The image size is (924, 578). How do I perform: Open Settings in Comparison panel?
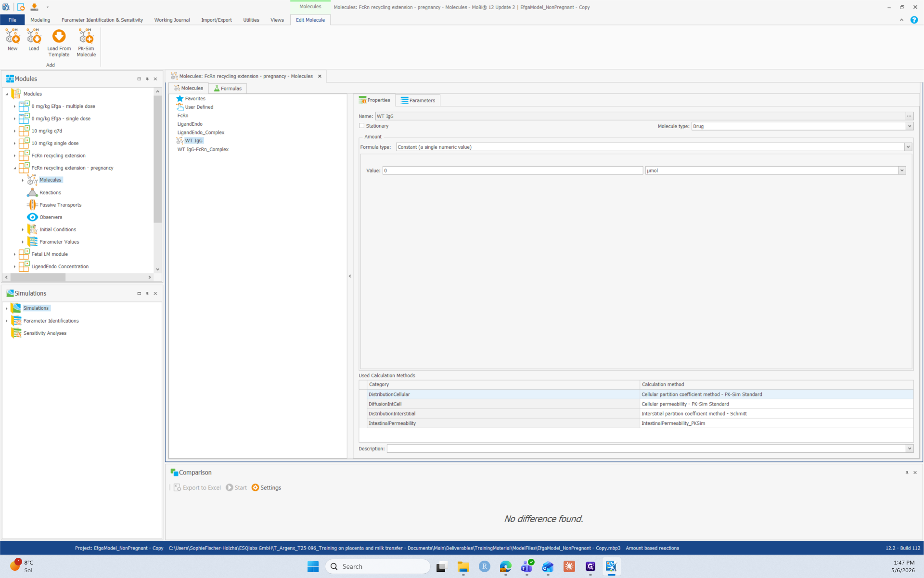click(x=266, y=487)
